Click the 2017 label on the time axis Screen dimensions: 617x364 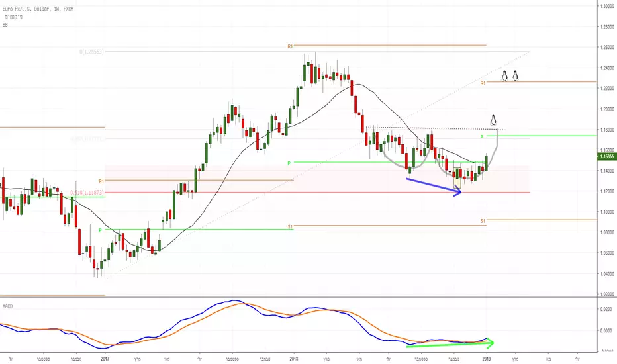tap(105, 359)
